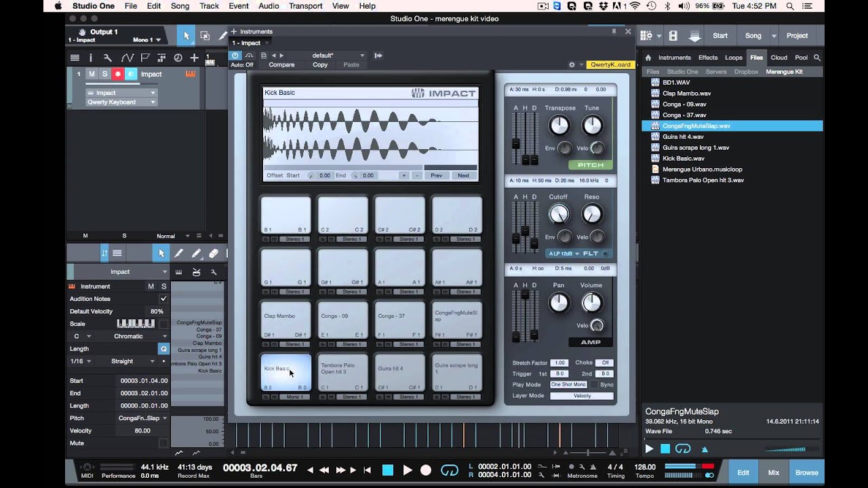Toggle the loop button in transport

[x=450, y=470]
